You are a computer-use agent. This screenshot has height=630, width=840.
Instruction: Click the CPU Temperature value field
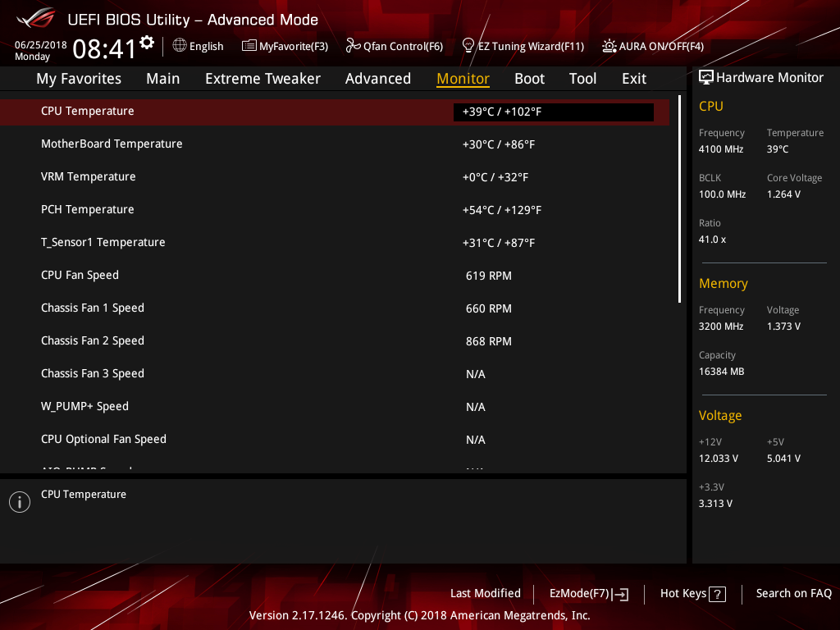554,112
